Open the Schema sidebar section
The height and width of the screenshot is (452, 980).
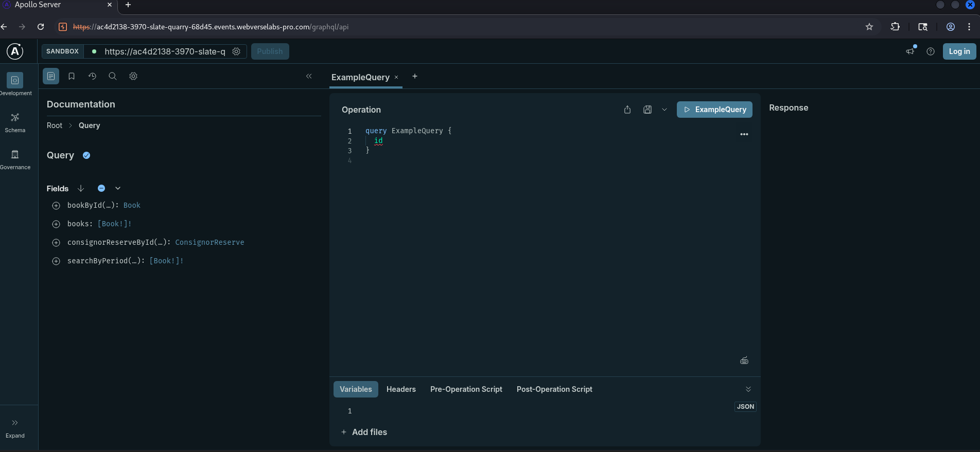coord(15,123)
